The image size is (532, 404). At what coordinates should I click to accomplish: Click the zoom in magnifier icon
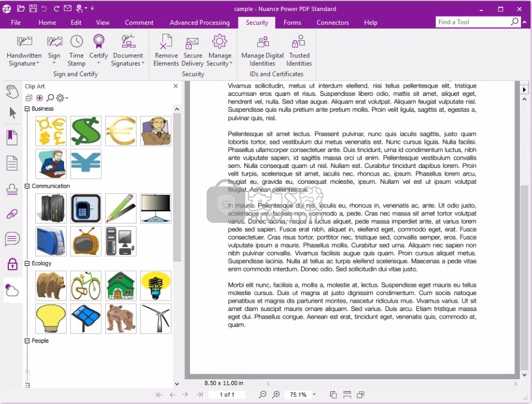[x=276, y=394]
